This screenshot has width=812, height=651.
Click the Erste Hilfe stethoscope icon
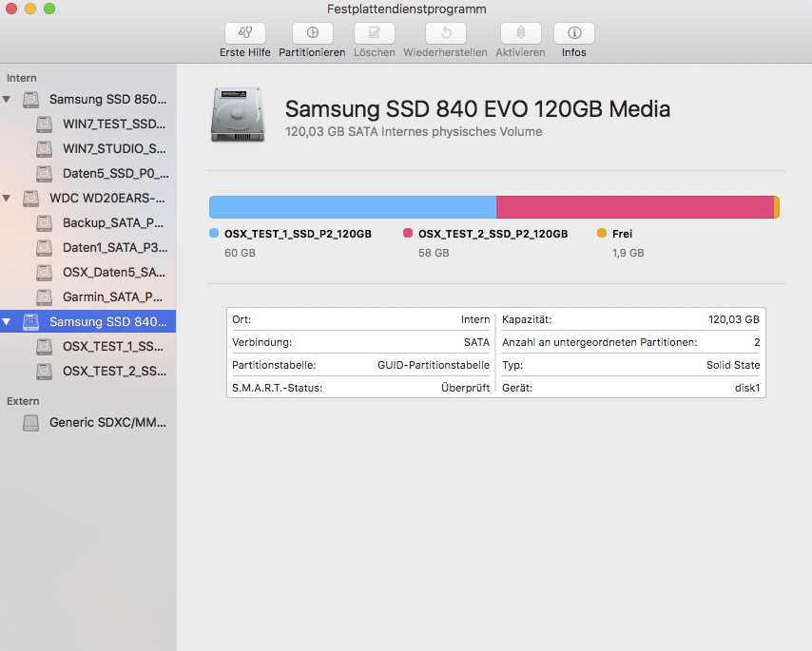coord(245,33)
